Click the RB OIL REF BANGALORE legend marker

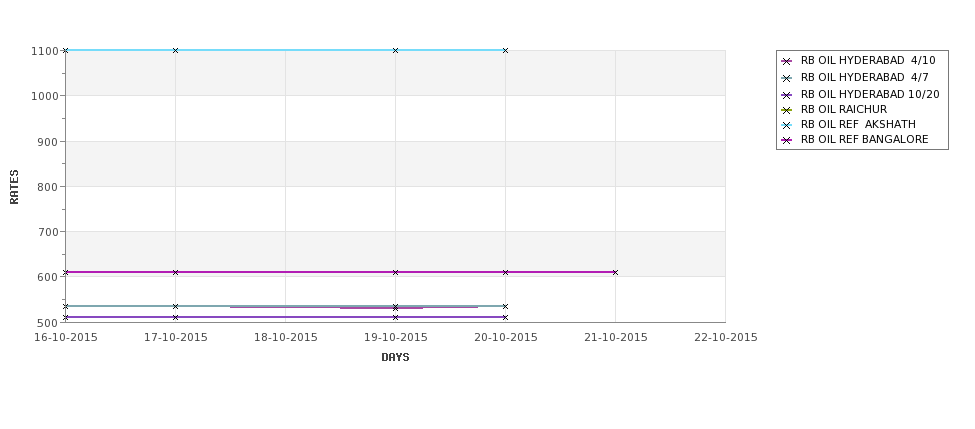tap(787, 141)
